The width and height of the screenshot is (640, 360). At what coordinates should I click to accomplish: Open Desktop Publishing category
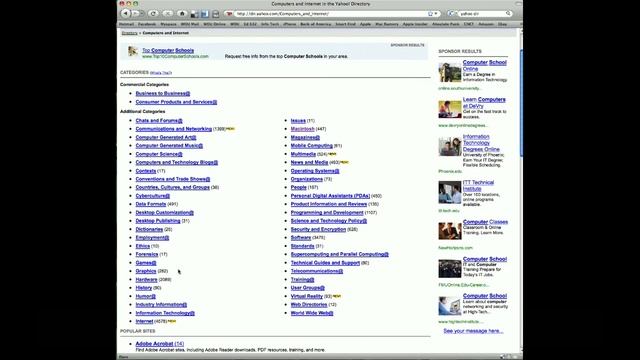pyautogui.click(x=158, y=221)
